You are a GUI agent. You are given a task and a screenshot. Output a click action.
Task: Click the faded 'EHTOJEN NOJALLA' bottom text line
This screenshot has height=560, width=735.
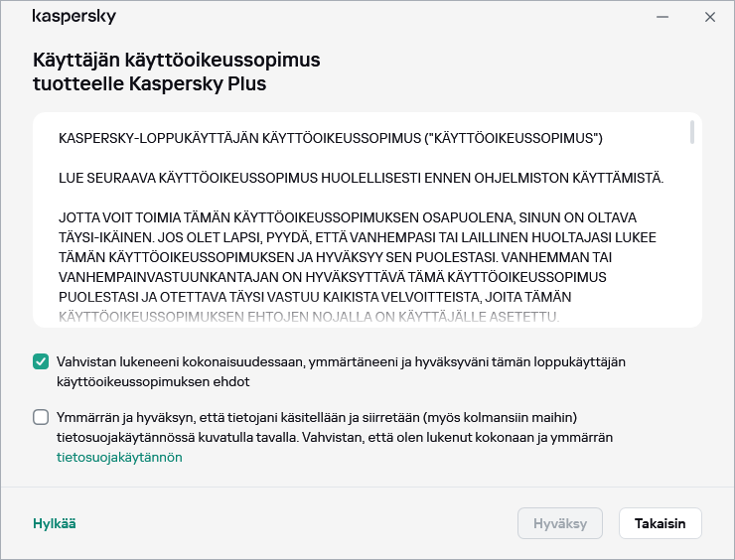(x=309, y=317)
